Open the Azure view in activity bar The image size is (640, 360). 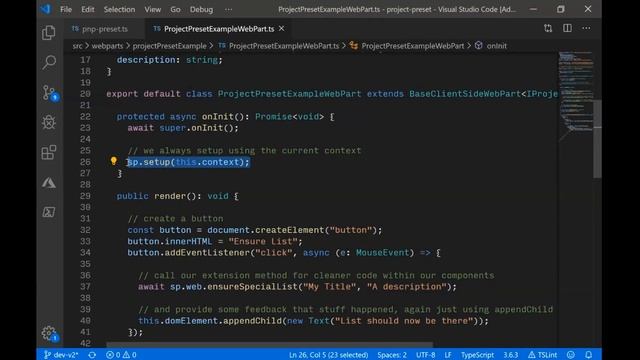coord(49,182)
